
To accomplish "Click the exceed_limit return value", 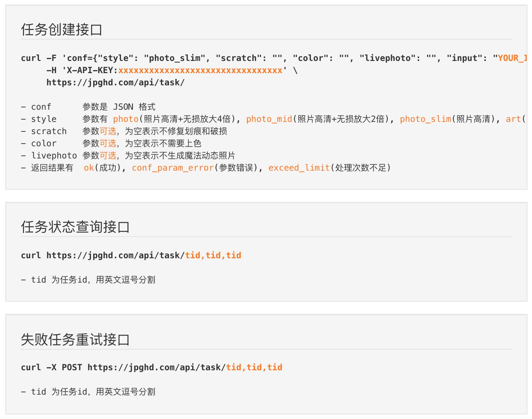I will click(299, 168).
